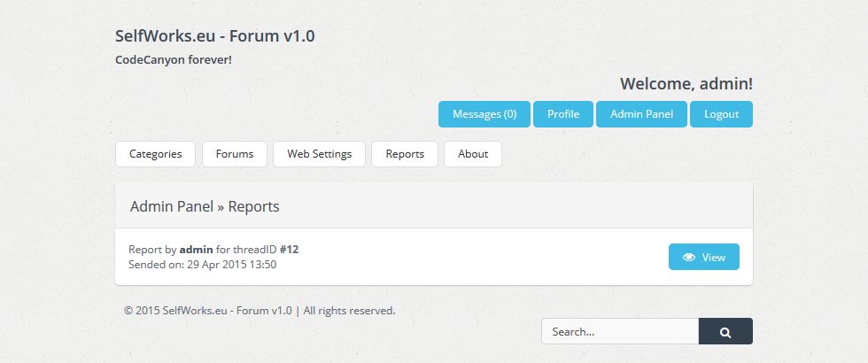The width and height of the screenshot is (868, 363).
Task: Click the eye icon View button
Action: (703, 257)
